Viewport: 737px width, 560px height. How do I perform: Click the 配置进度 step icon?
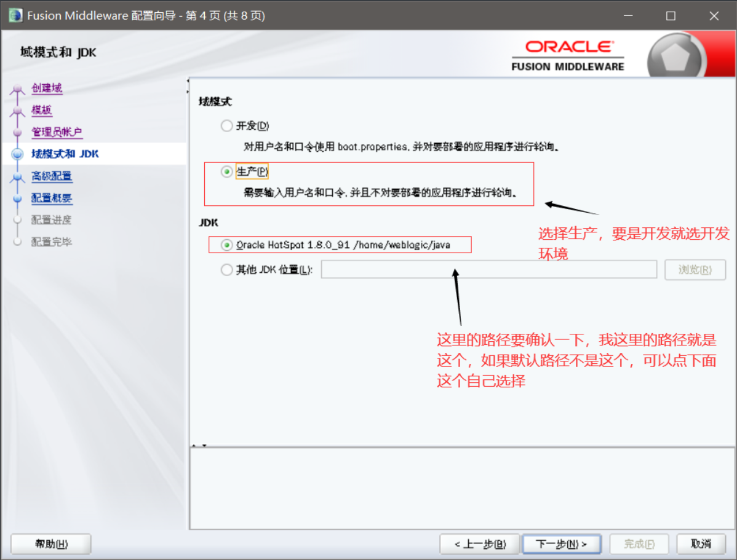[18, 219]
